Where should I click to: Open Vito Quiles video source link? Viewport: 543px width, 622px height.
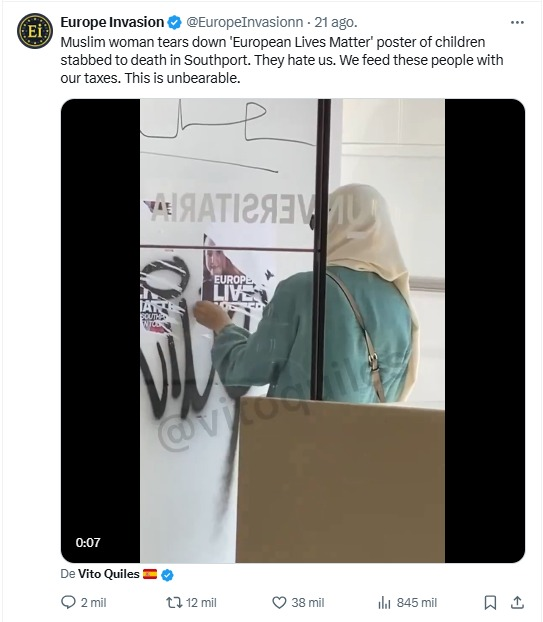coord(109,574)
